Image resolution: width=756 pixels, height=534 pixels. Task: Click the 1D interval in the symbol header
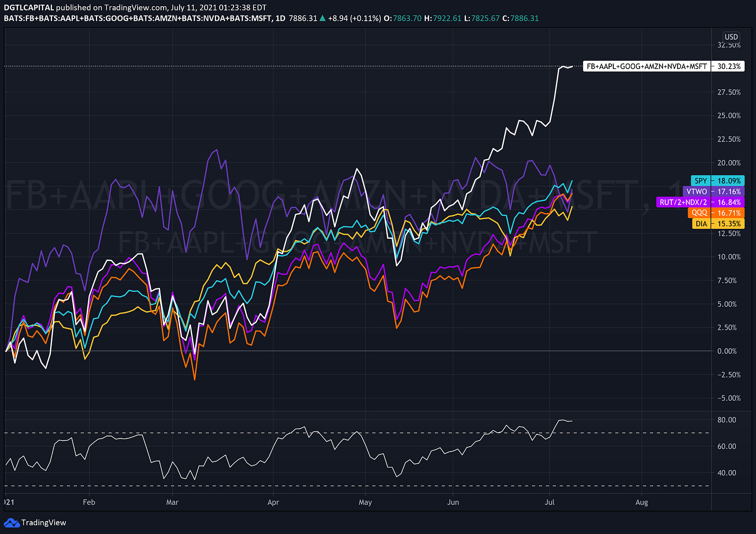(280, 18)
